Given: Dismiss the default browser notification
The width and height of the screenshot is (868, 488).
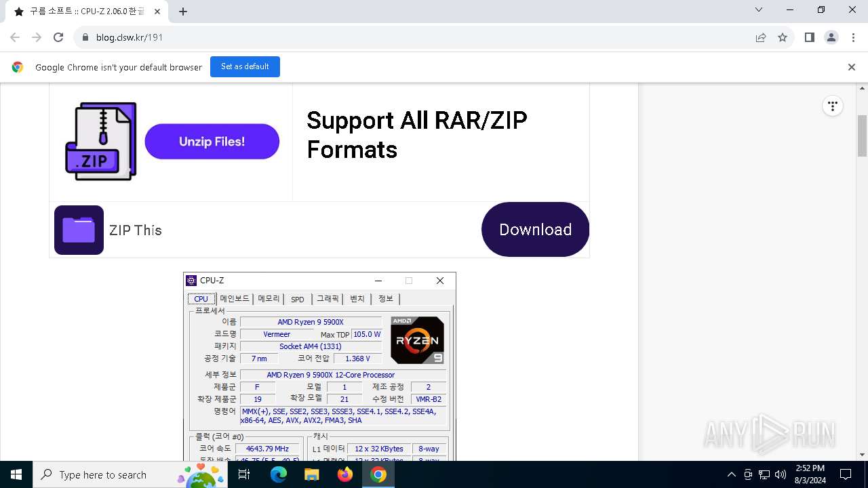Looking at the screenshot, I should point(852,67).
